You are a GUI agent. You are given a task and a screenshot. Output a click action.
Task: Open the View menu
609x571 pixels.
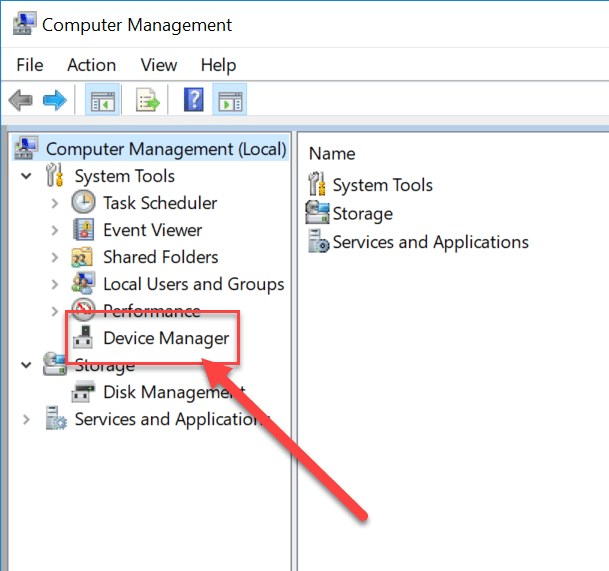click(158, 65)
